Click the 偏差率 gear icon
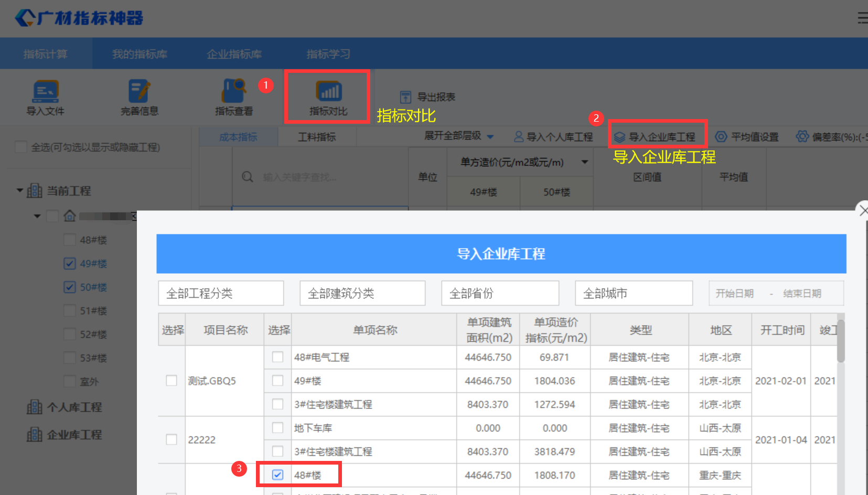This screenshot has width=868, height=495. pos(802,136)
